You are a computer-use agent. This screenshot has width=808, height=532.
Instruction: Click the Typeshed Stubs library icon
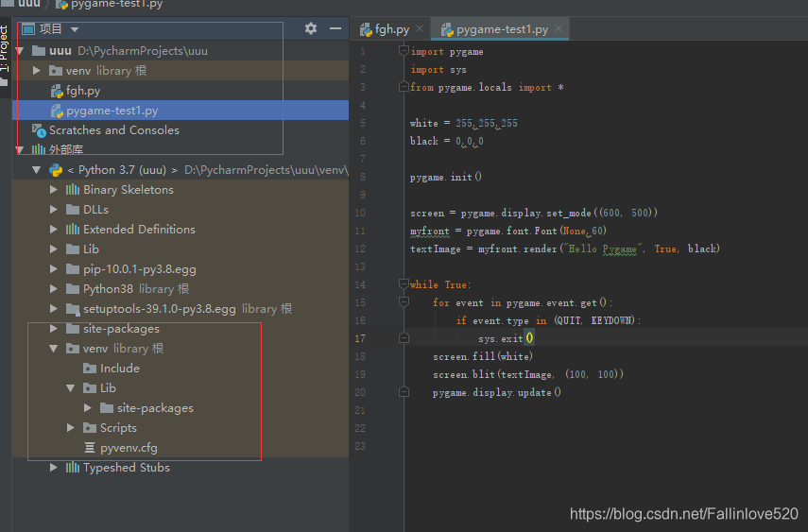(x=73, y=468)
